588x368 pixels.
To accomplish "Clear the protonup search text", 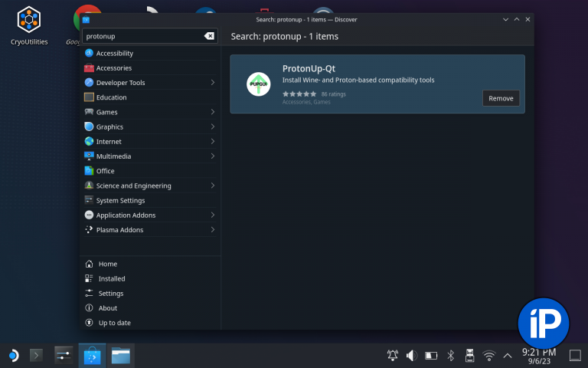I will click(209, 36).
